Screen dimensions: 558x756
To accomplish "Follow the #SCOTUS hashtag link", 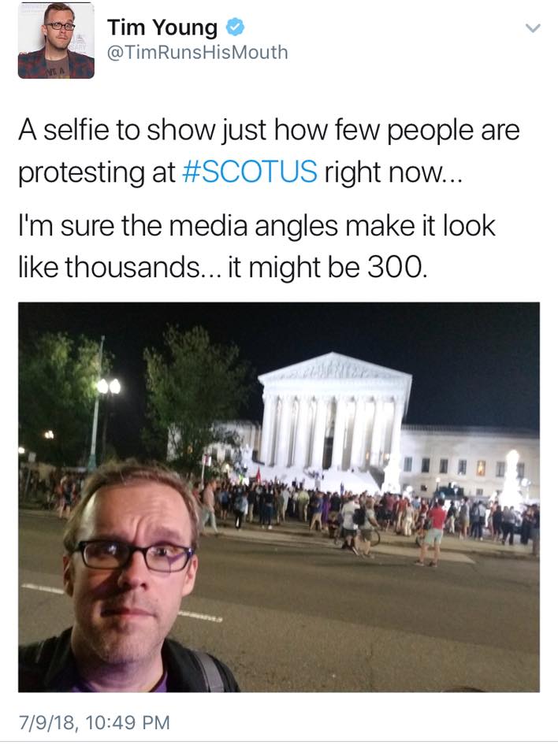I will click(x=250, y=171).
